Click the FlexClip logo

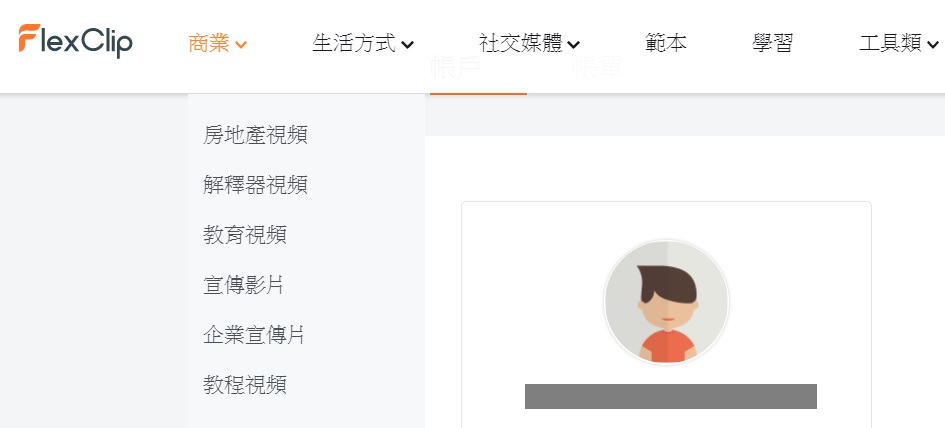pyautogui.click(x=75, y=41)
